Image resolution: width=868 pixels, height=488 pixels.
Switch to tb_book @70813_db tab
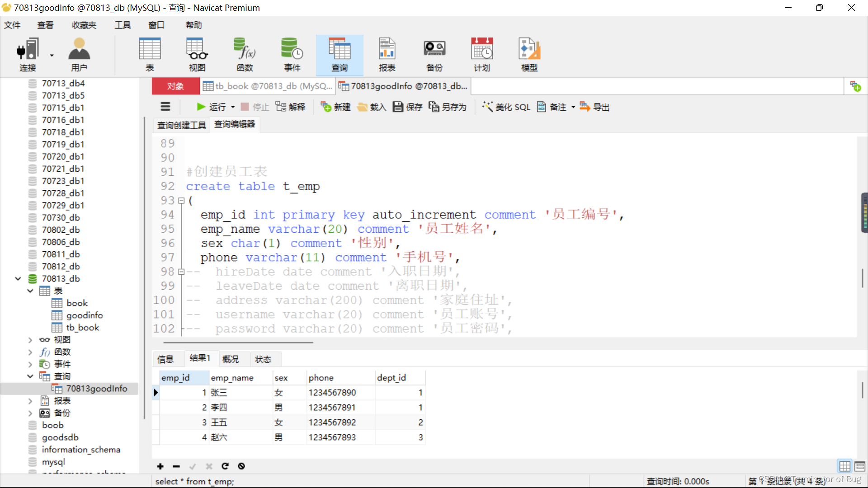tap(268, 86)
